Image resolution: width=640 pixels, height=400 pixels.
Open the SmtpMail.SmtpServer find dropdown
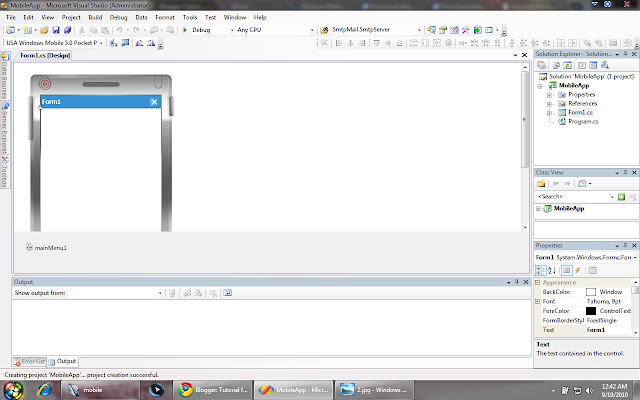[x=419, y=30]
